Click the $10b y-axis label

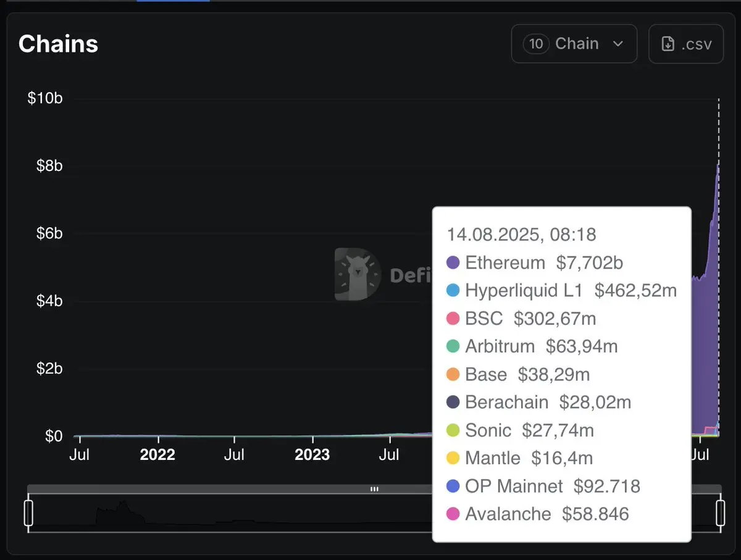pyautogui.click(x=45, y=98)
